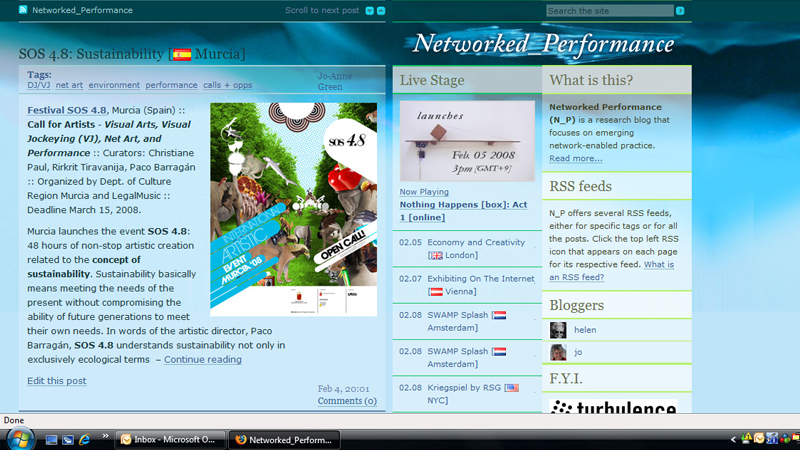Focus the Search the site field
800x450 pixels.
[x=610, y=11]
